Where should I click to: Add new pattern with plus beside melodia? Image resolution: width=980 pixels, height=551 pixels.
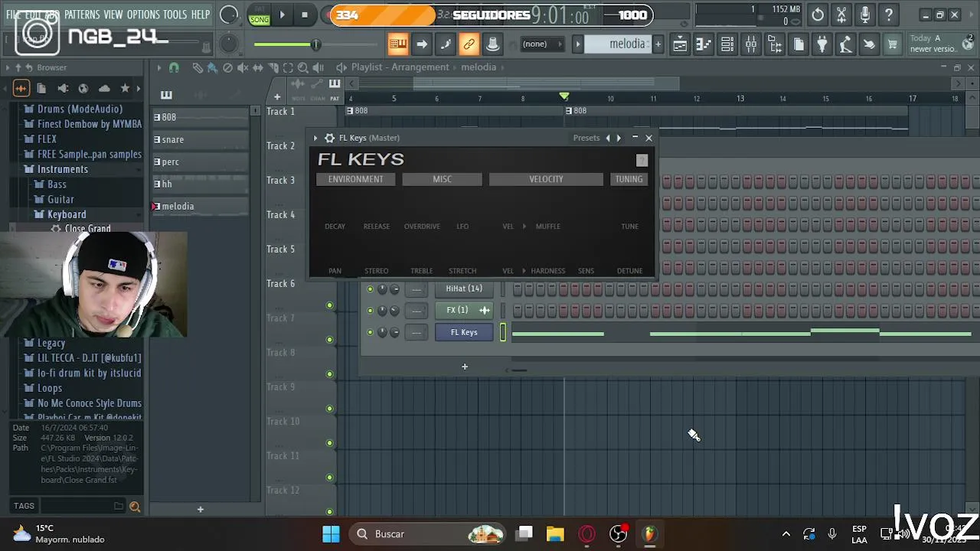pyautogui.click(x=658, y=44)
